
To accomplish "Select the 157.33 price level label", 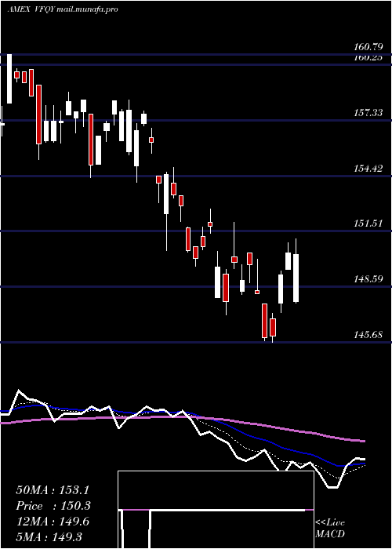I will pyautogui.click(x=367, y=113).
